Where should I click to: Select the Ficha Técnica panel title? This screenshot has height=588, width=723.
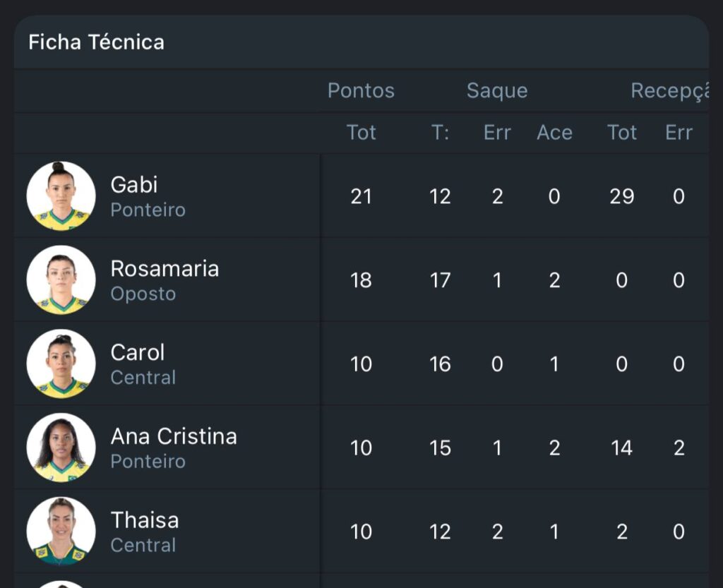point(96,42)
